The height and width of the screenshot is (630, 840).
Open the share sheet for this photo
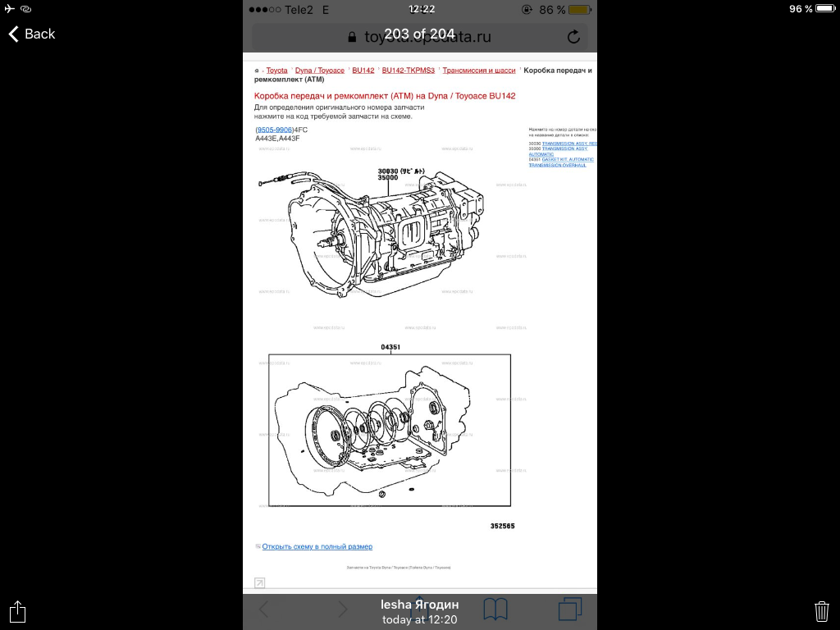click(x=18, y=611)
